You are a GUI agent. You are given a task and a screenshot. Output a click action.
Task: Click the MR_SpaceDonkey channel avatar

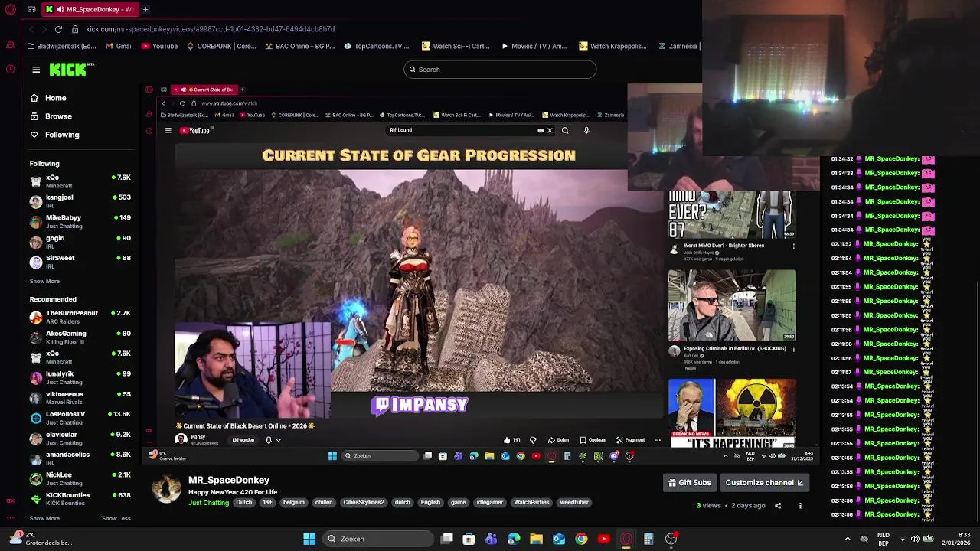[166, 489]
